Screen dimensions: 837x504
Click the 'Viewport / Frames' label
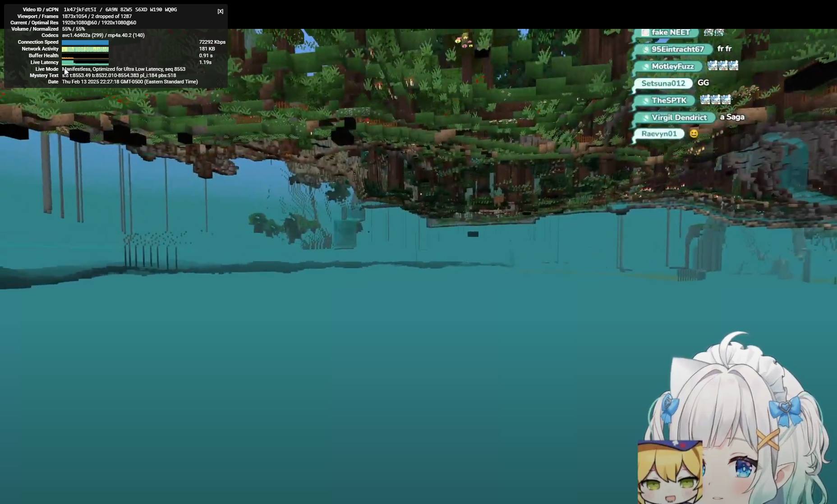pos(38,16)
